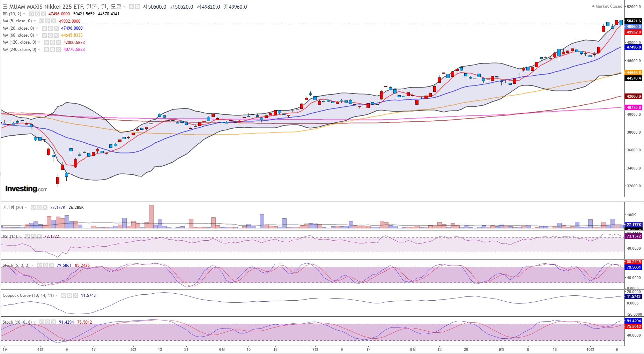Click the 73.1372 RSI axis label

point(634,236)
